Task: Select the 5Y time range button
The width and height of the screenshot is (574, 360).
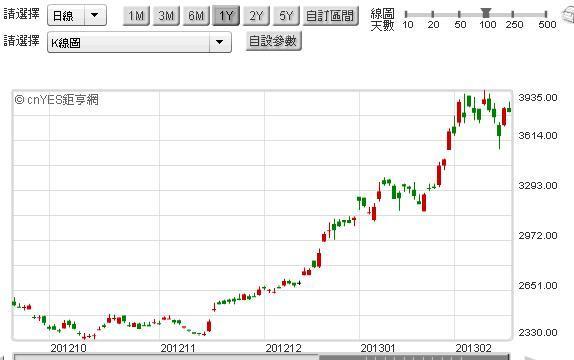Action: (286, 16)
